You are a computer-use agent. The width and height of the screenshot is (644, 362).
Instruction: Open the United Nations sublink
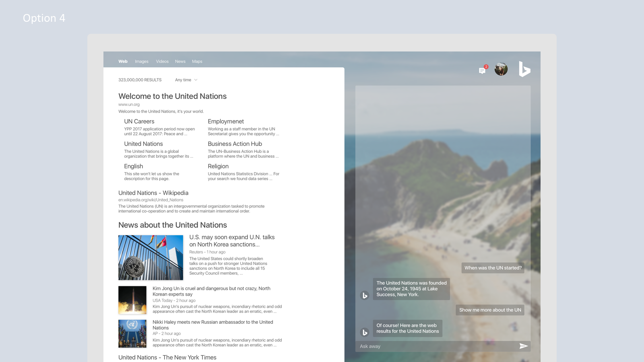(x=143, y=144)
